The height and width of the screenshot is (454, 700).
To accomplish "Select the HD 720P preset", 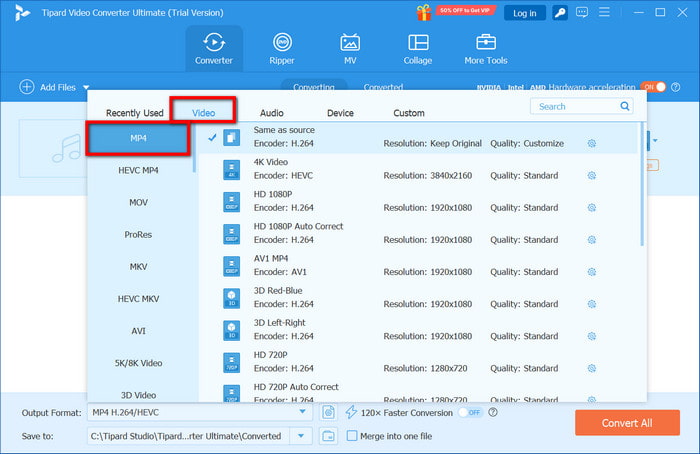I will tap(418, 362).
